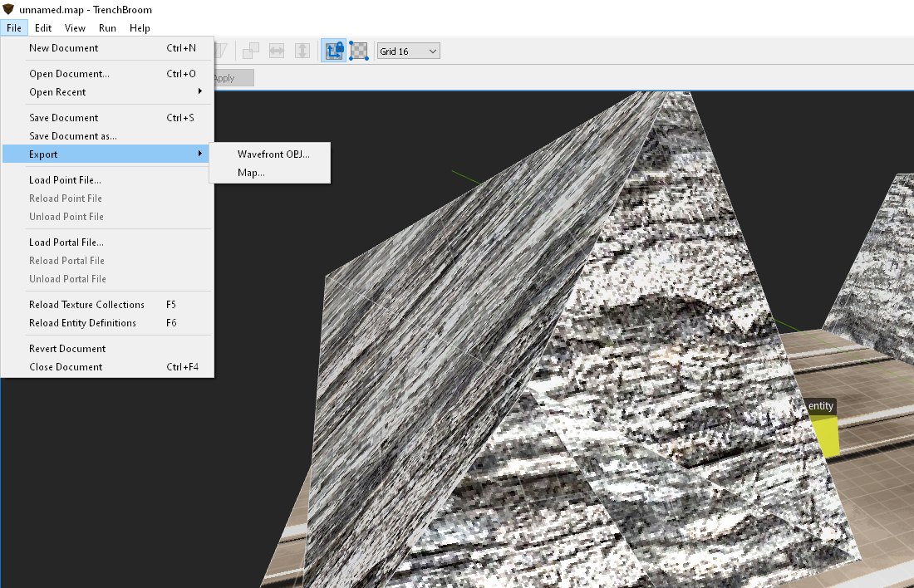The height and width of the screenshot is (588, 914).
Task: Open the Run menu
Action: [x=107, y=28]
